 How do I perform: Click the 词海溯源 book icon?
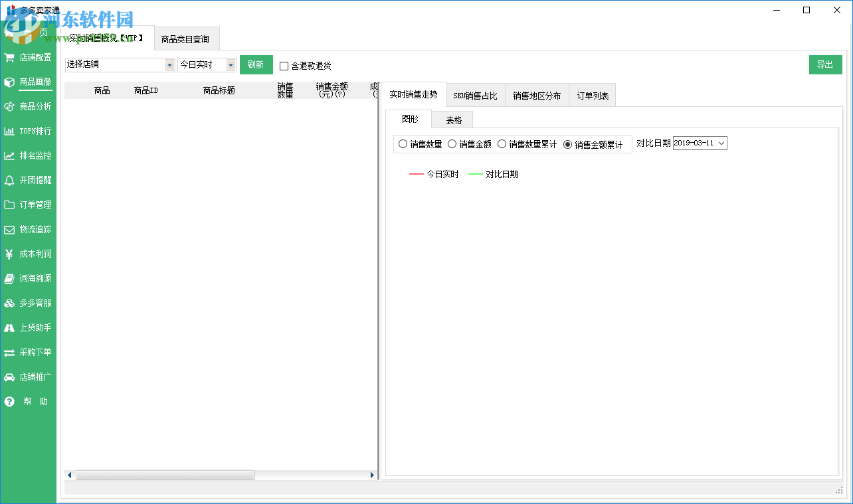pyautogui.click(x=9, y=278)
